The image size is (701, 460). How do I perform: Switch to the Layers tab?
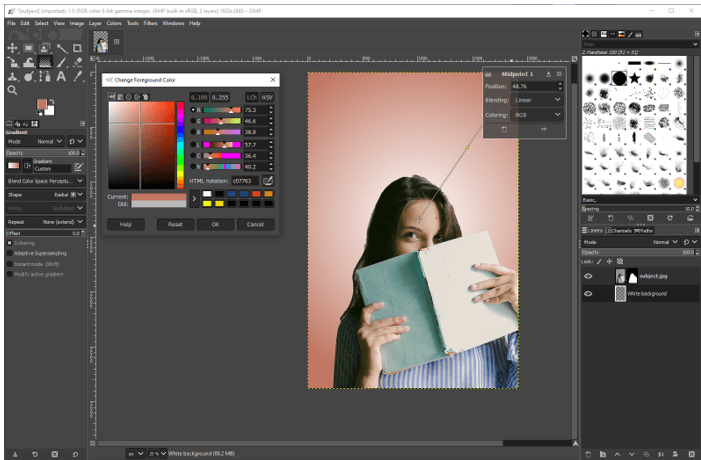pyautogui.click(x=592, y=231)
